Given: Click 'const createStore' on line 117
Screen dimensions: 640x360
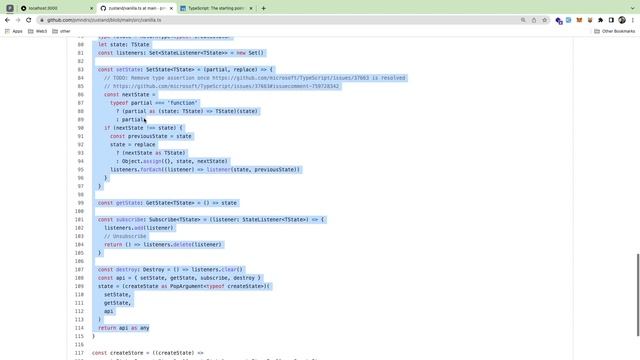Looking at the screenshot, I should click(118, 353).
